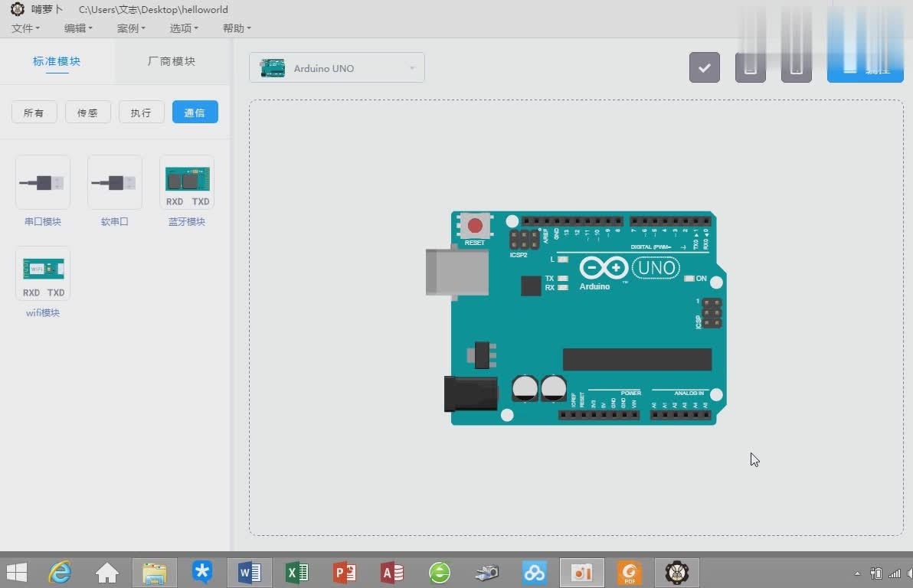This screenshot has width=913, height=588.
Task: Click the checkmark verify button
Action: coord(705,67)
